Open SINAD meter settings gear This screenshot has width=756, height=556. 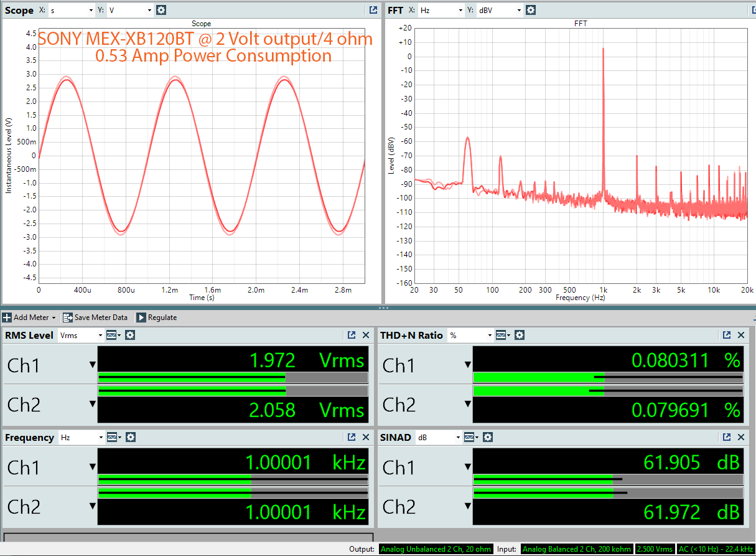point(487,437)
